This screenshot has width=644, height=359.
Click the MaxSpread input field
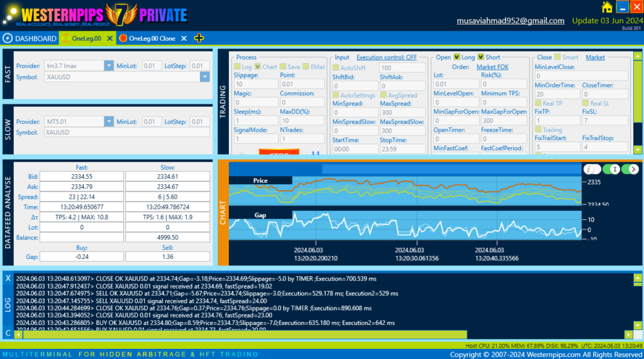pos(402,113)
